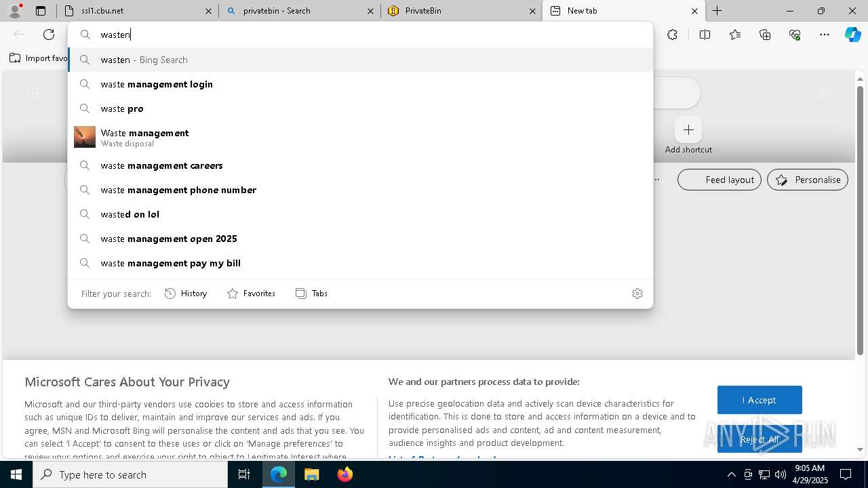868x488 pixels.
Task: Show hidden system tray icons
Action: pos(731,474)
